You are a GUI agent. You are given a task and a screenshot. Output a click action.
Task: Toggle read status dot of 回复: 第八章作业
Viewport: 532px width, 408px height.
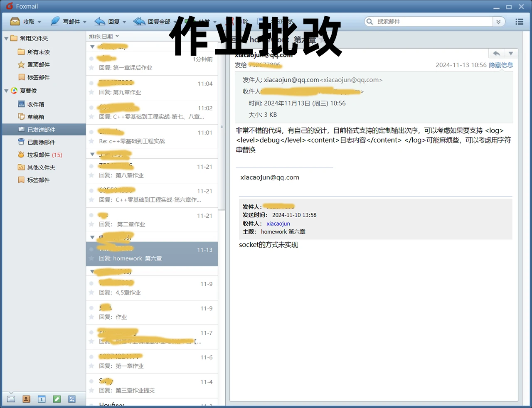(91, 166)
